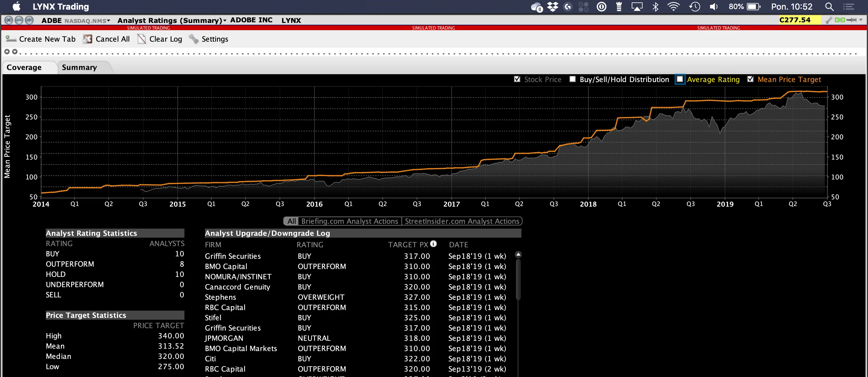Click the log scrollbar up arrow
The width and height of the screenshot is (868, 377).
[x=519, y=255]
